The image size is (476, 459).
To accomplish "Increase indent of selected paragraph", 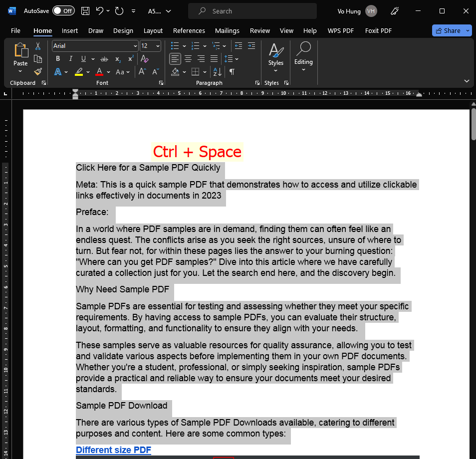I will (x=251, y=46).
